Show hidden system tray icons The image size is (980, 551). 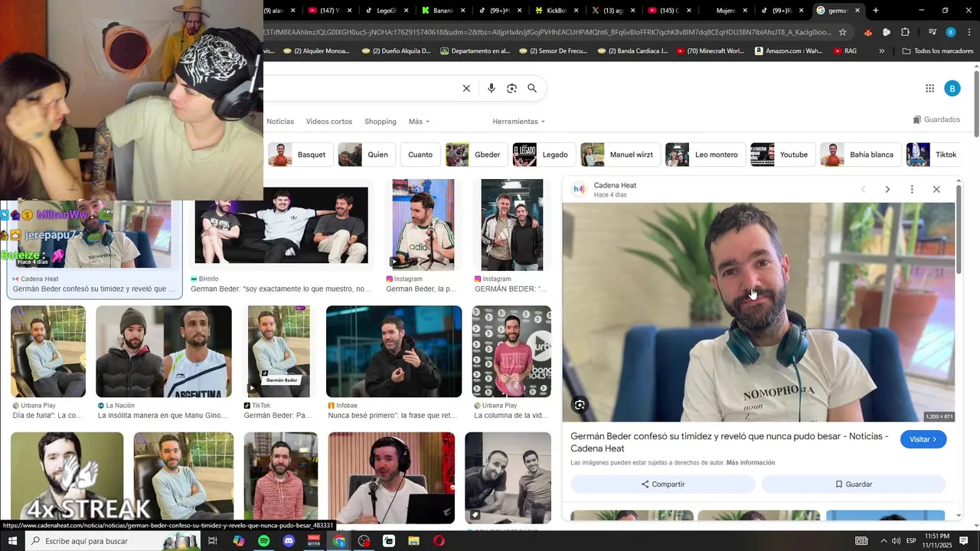tap(883, 541)
